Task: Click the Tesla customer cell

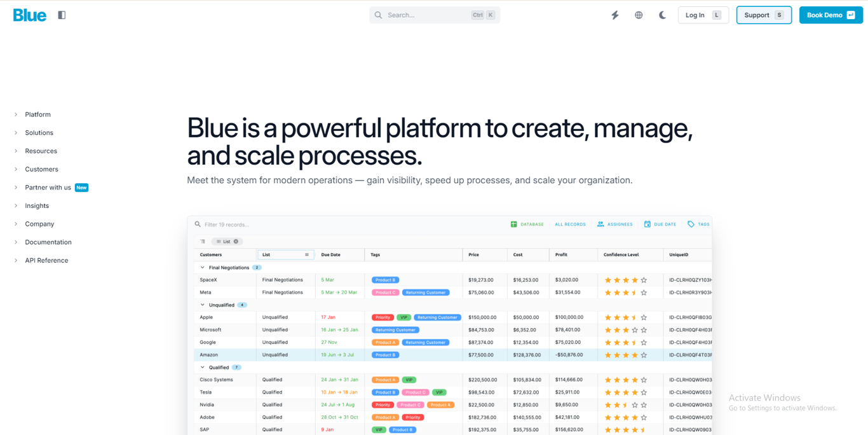Action: click(x=206, y=392)
